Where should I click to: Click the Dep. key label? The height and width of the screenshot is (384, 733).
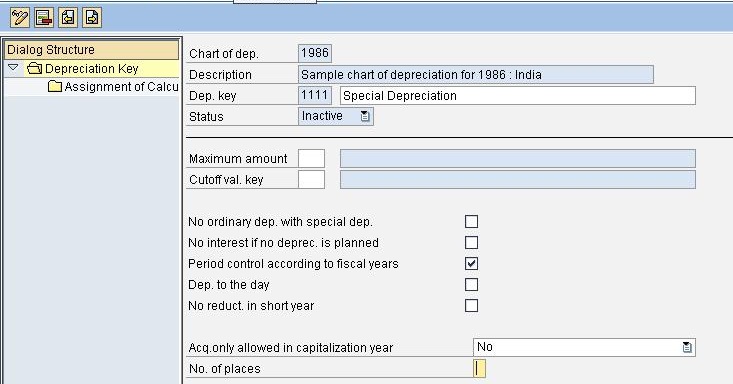click(x=213, y=96)
